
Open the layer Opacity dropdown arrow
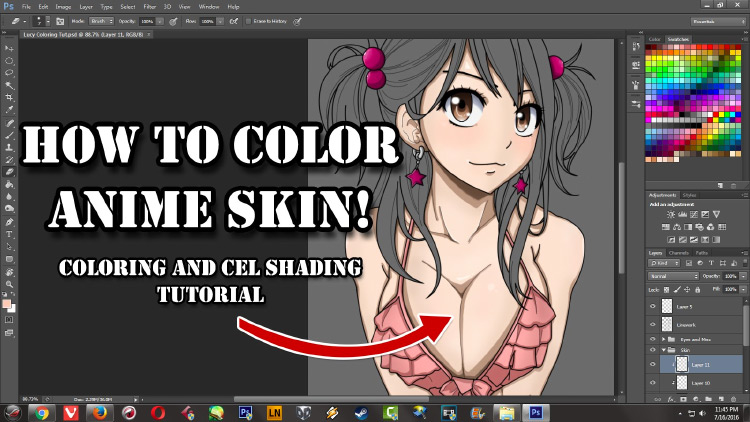743,277
